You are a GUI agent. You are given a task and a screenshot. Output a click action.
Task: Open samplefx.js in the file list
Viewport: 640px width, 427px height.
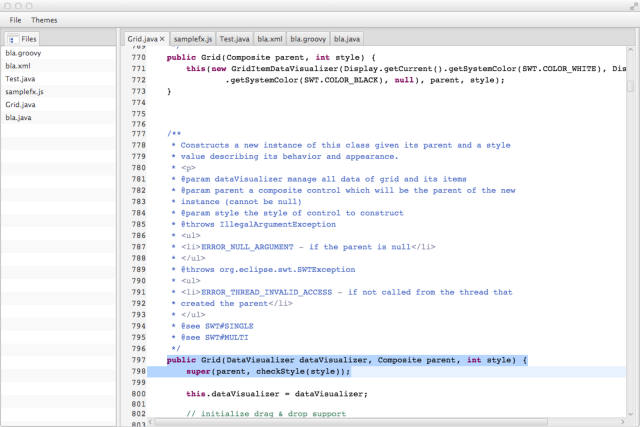[x=58, y=92]
